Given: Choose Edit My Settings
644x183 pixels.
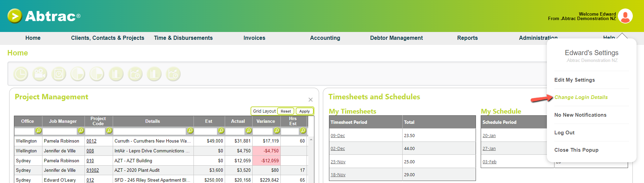Looking at the screenshot, I should (574, 80).
